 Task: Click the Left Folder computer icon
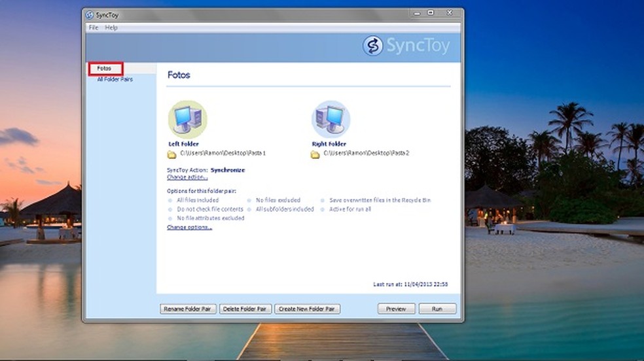(188, 120)
